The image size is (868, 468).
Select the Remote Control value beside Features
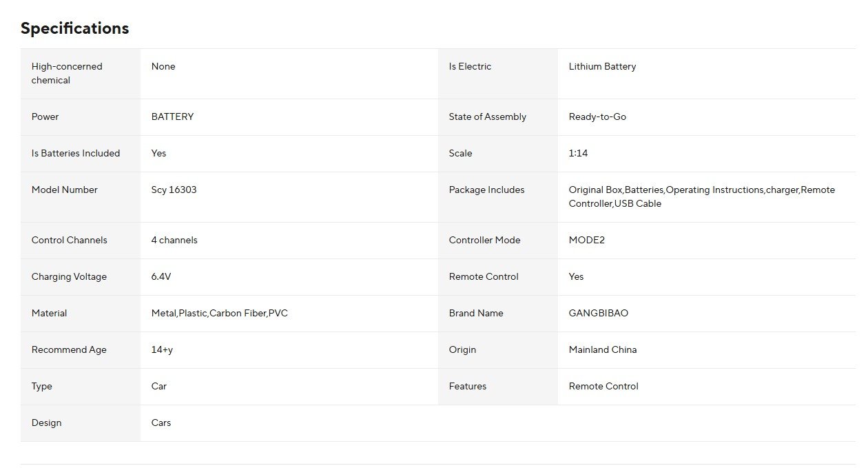pos(603,386)
